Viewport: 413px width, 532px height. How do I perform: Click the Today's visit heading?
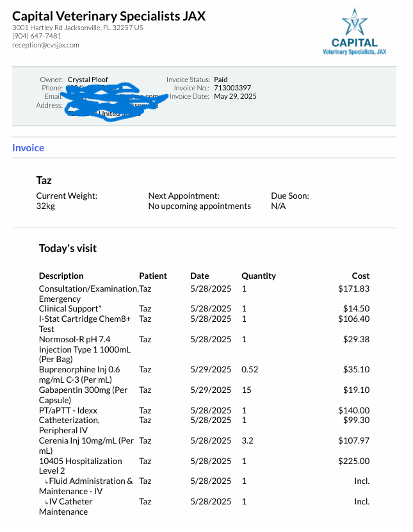click(x=68, y=248)
